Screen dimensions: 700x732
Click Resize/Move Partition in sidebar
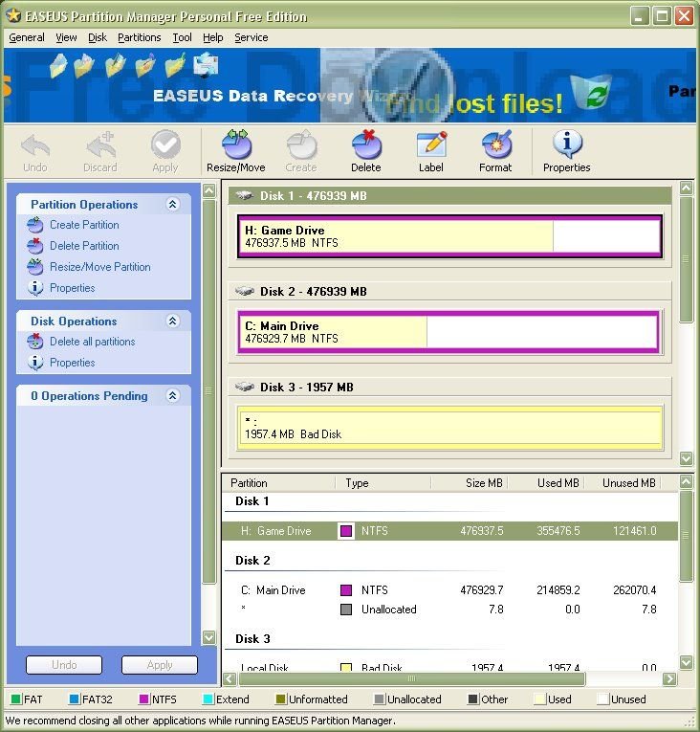coord(99,267)
